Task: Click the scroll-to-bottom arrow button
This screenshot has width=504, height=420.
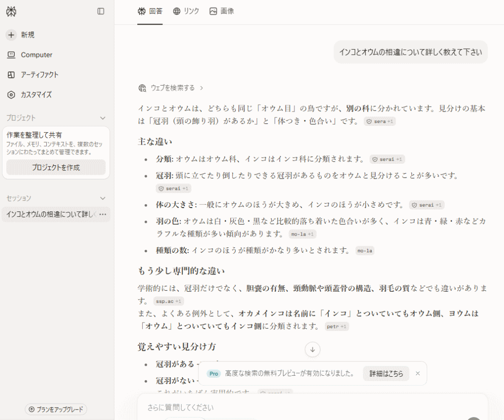Action: (313, 349)
